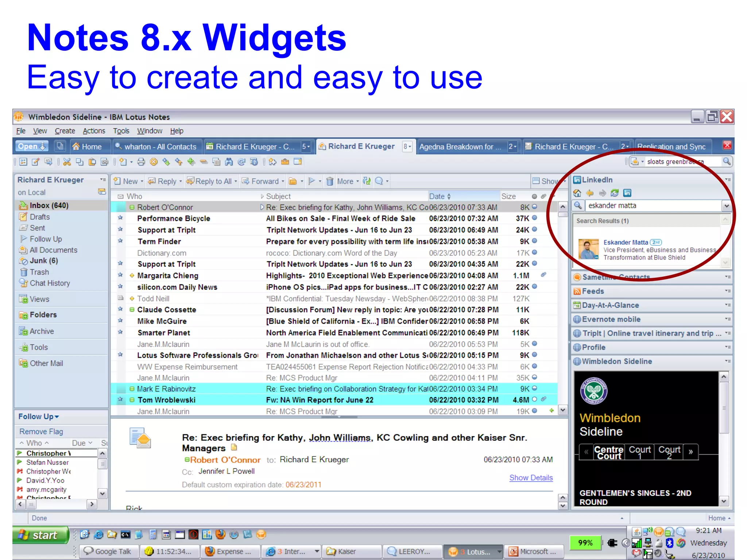Click Remove Flag button

pyautogui.click(x=41, y=431)
